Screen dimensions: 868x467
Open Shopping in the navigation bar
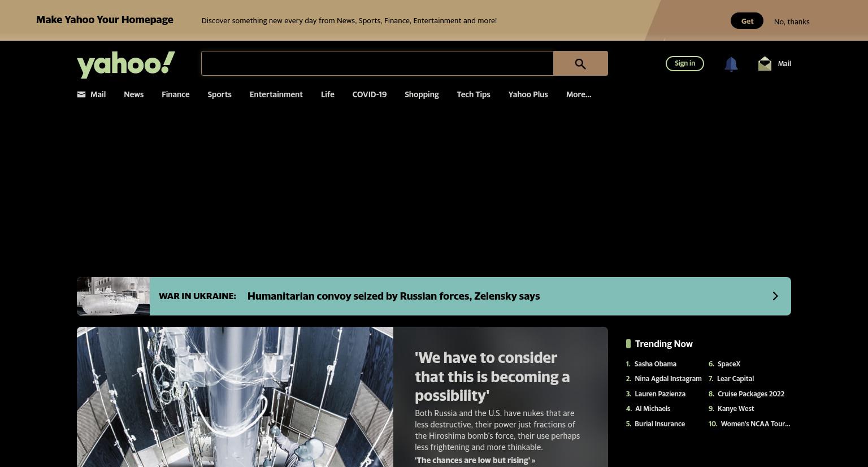click(422, 94)
